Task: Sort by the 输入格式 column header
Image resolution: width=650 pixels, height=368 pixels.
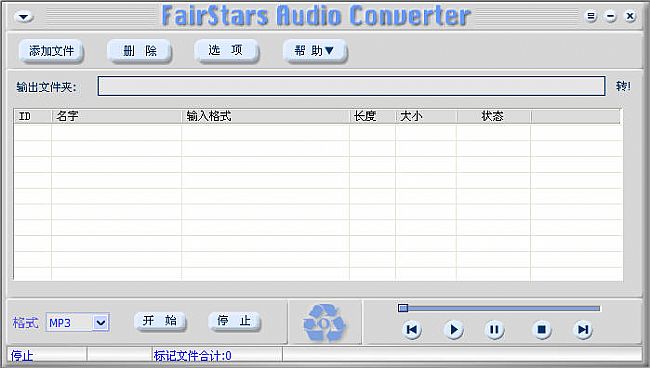Action: point(266,116)
